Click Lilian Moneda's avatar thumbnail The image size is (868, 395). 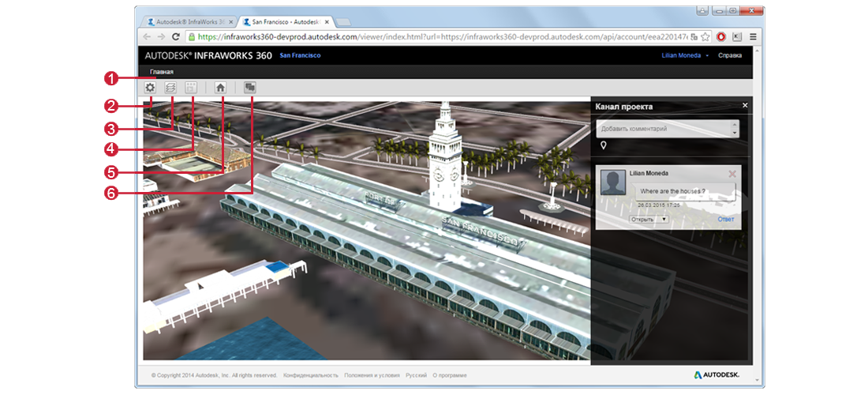click(x=613, y=182)
